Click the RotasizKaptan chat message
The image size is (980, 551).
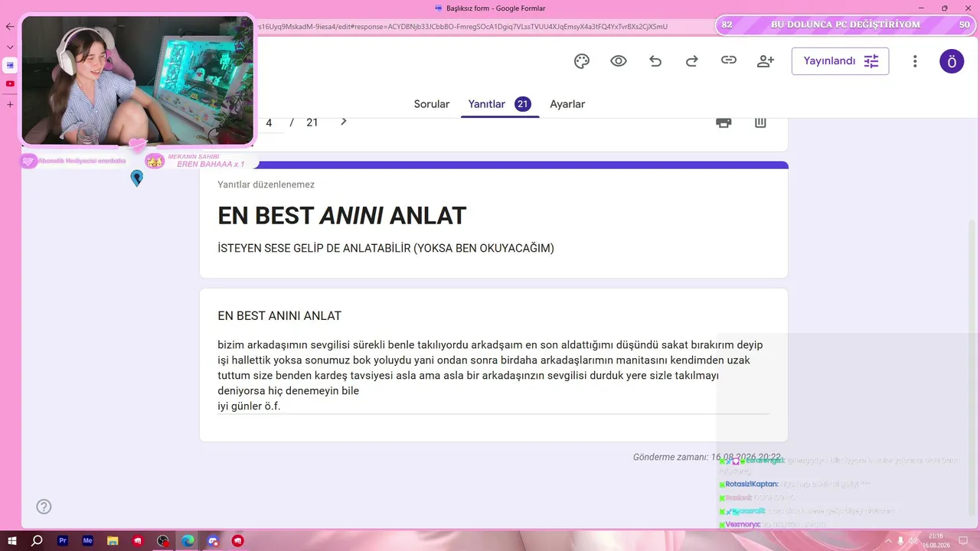tap(794, 484)
